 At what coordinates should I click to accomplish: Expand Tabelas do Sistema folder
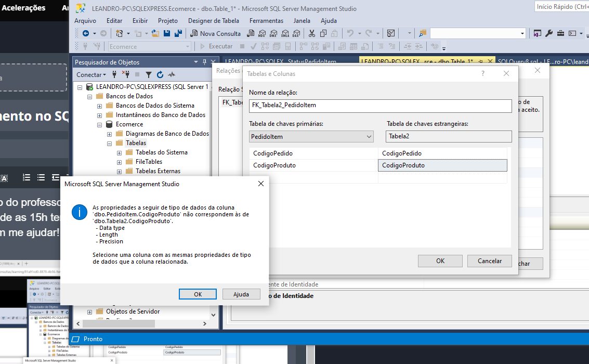[119, 153]
